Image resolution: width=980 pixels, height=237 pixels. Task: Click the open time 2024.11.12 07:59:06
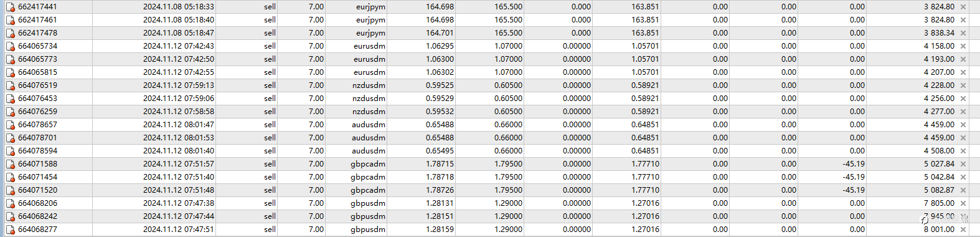click(x=178, y=99)
